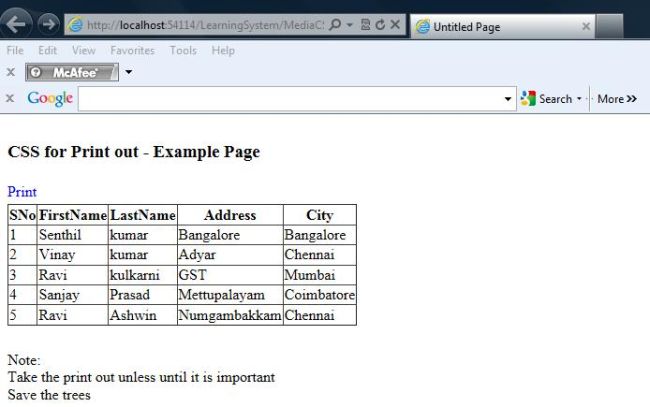Click the SNo column header
Image resolution: width=650 pixels, height=407 pixels.
22,215
